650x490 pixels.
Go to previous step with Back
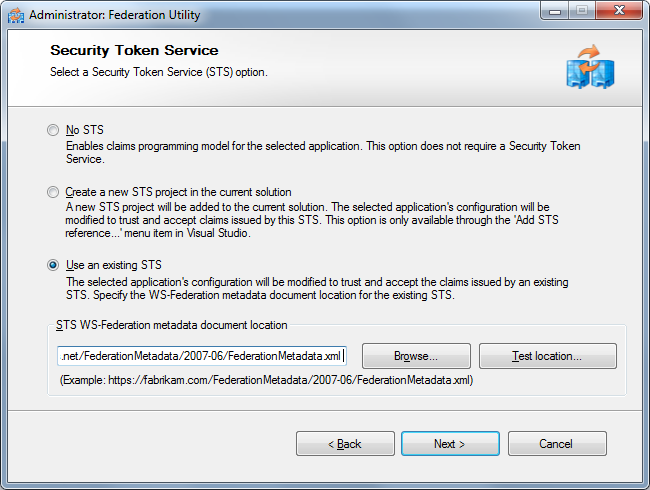point(345,443)
